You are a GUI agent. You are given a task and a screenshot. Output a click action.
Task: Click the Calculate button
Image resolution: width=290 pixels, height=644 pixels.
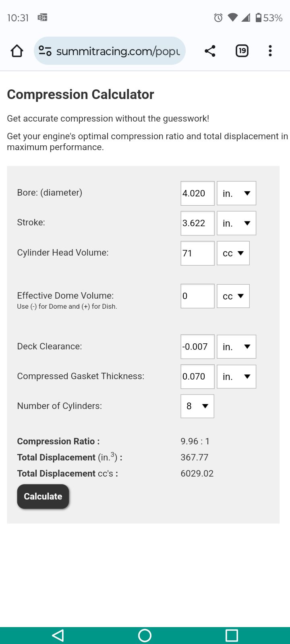click(x=43, y=497)
